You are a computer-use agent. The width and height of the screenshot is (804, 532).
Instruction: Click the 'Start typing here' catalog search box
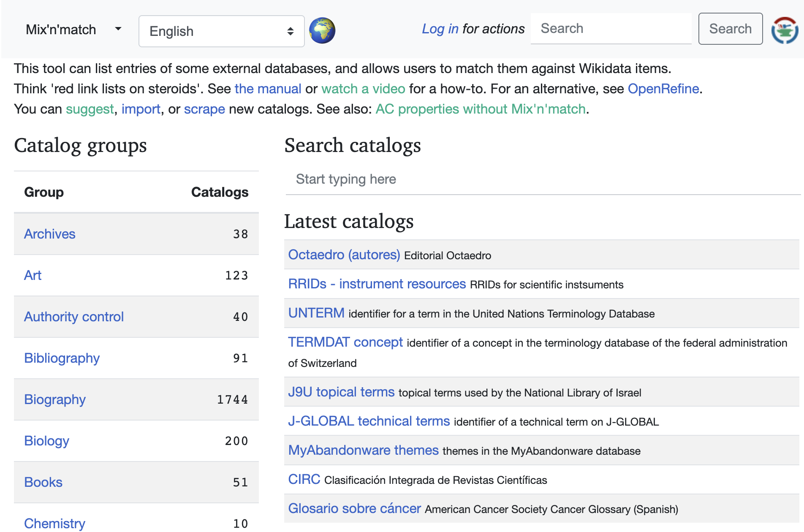[x=542, y=179]
